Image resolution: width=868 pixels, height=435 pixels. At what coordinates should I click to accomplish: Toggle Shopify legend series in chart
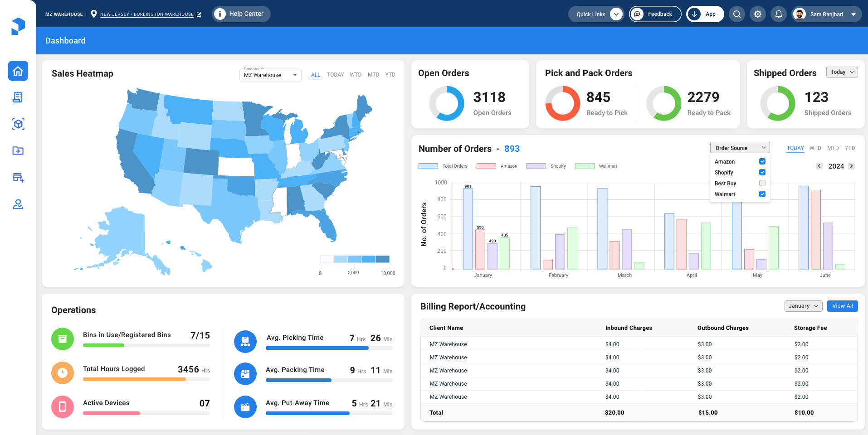click(546, 166)
